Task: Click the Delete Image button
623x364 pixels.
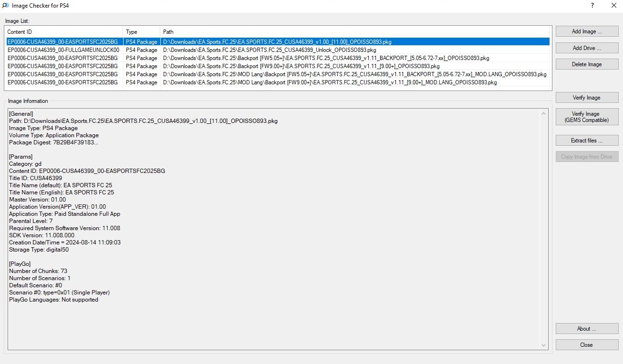Action: (587, 64)
